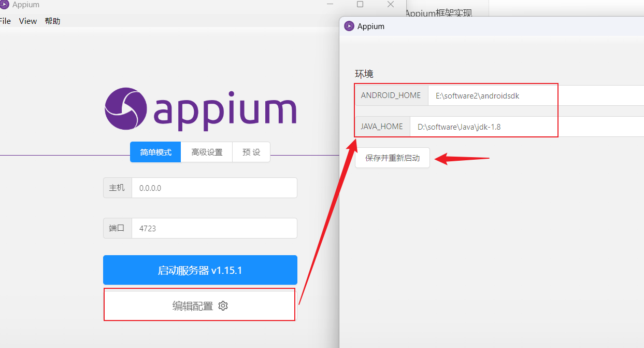Click the JAVA_HOME path field
The height and width of the screenshot is (348, 644).
[527, 127]
